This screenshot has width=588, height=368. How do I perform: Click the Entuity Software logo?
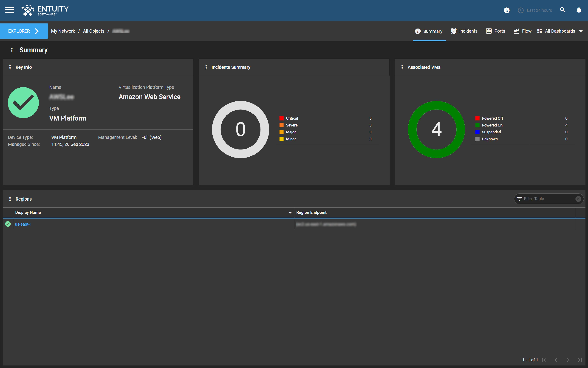pos(45,10)
